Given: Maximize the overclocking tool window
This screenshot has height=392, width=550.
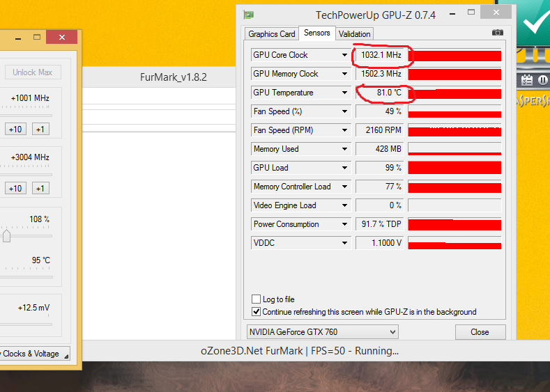Looking at the screenshot, I should tap(37, 37).
